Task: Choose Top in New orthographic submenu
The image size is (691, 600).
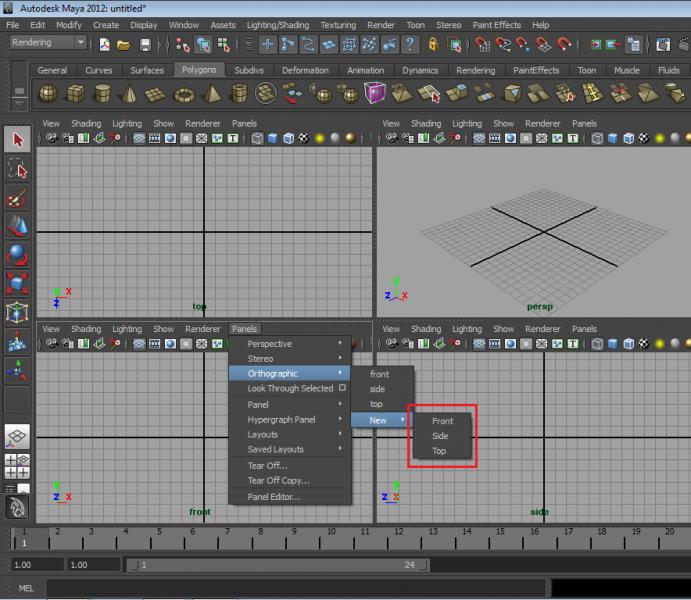Action: [x=442, y=451]
